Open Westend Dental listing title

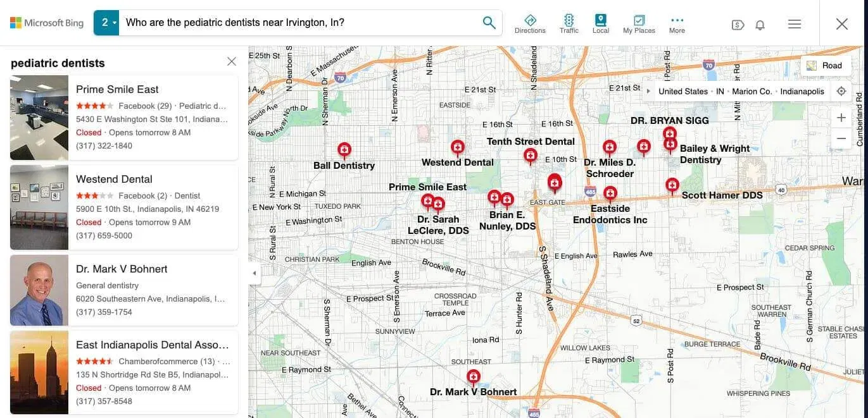pyautogui.click(x=114, y=179)
